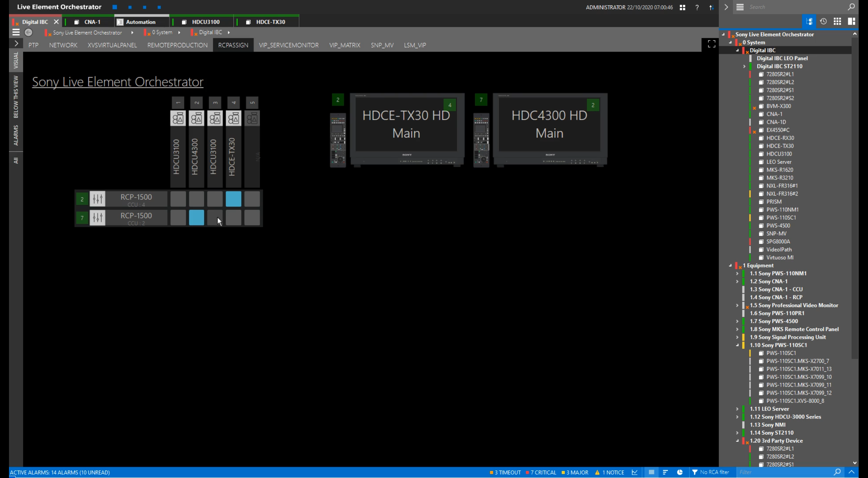Click the fader icon of RCP-1500 CCU:4
The height and width of the screenshot is (478, 868).
click(x=98, y=199)
